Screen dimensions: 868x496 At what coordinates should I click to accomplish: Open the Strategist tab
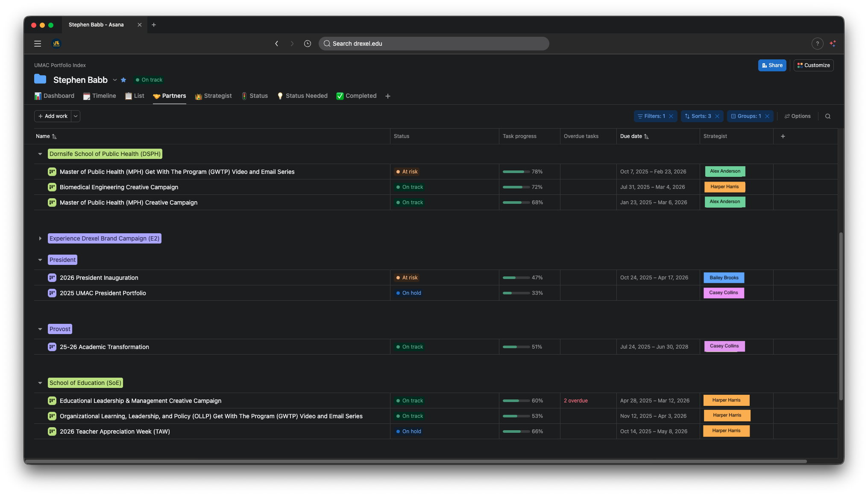(214, 96)
